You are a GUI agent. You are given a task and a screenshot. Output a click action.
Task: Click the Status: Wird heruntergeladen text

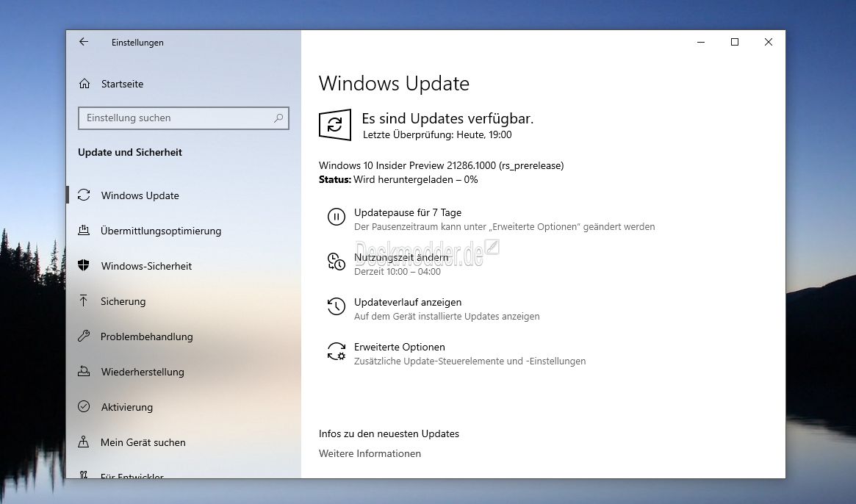click(398, 180)
